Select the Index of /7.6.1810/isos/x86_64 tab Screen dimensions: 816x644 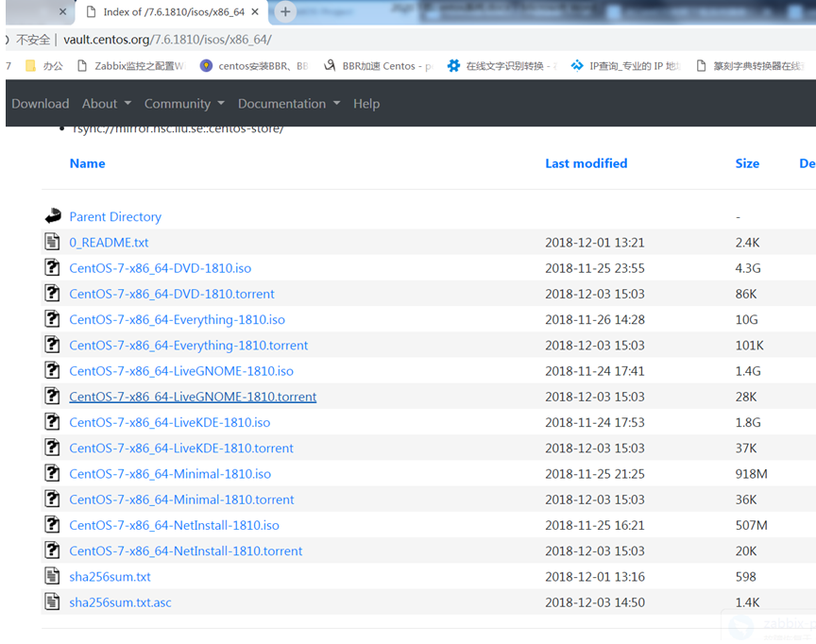click(x=172, y=11)
